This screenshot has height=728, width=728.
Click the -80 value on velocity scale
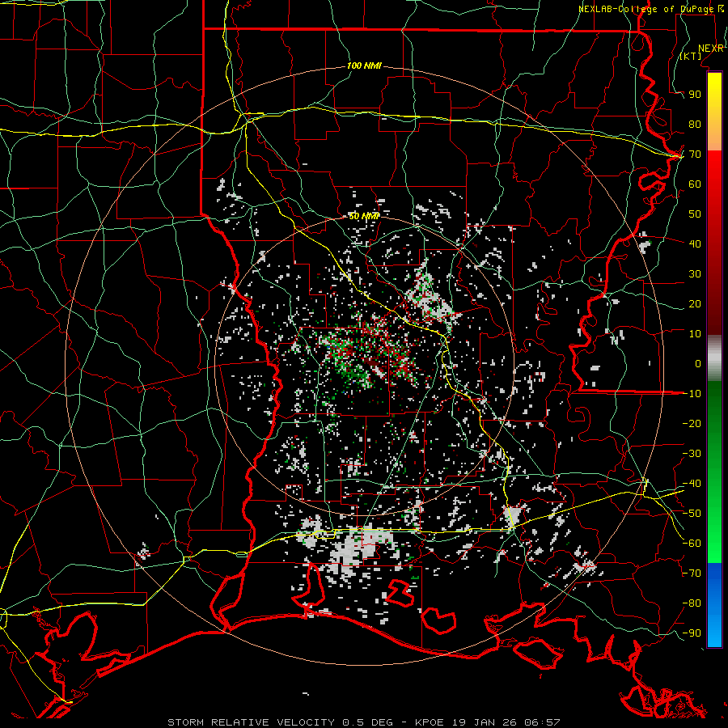(x=692, y=603)
